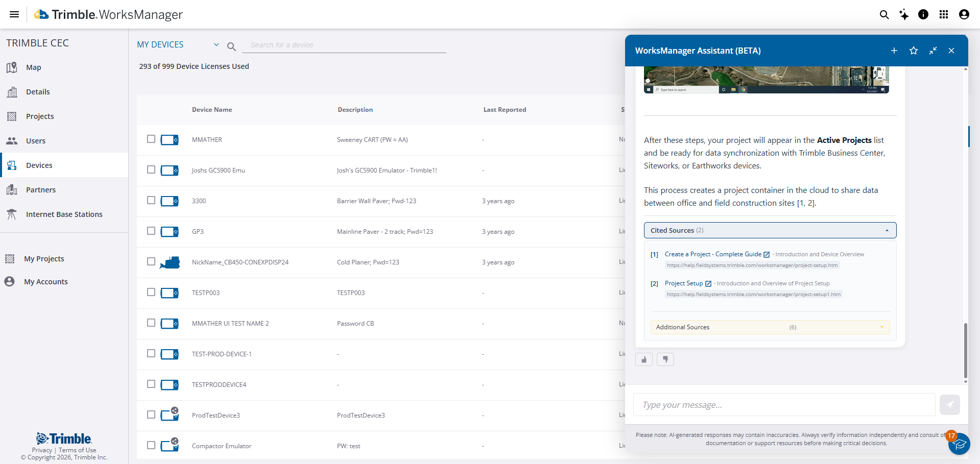Screen dimensions: 980x464
Task: Open My Projects in the sidebar
Action: (64, 259)
